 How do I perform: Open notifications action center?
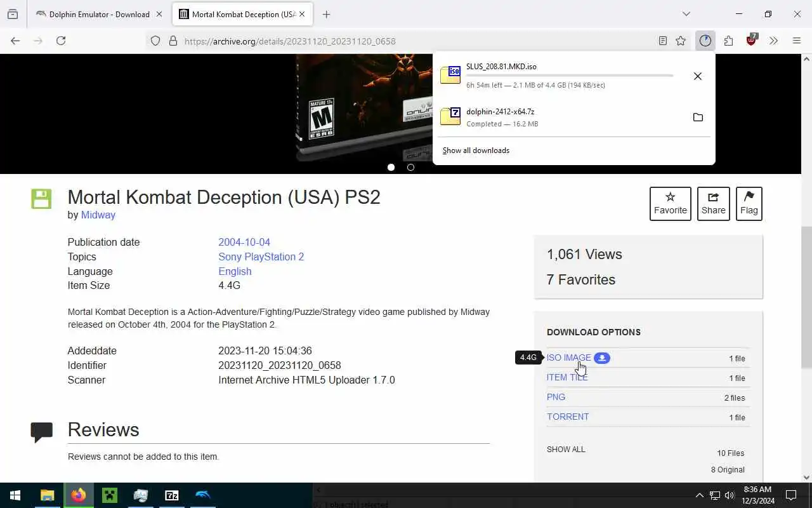(791, 495)
